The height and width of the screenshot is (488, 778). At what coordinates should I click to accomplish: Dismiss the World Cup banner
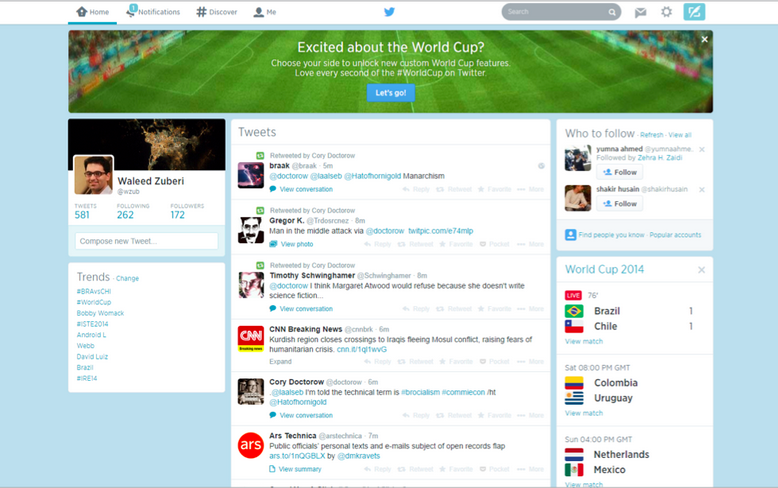click(x=705, y=39)
